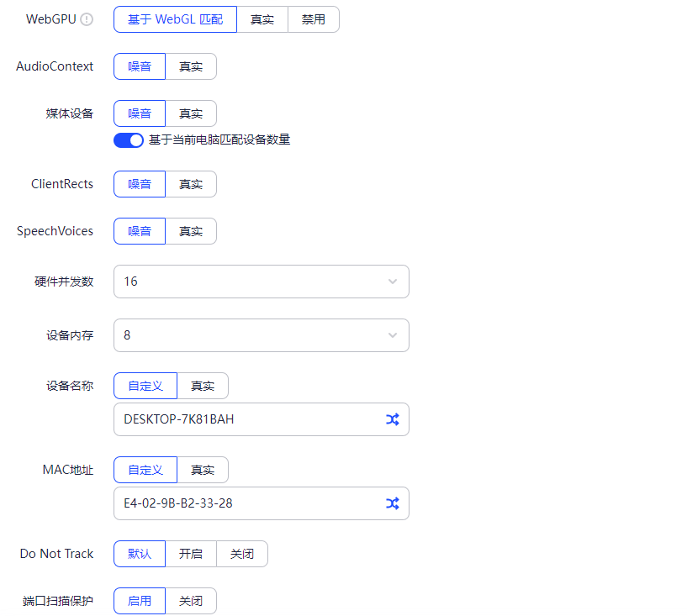Screen dimensions: 687x616
Task: Click the WebGPU label text
Action: point(50,19)
